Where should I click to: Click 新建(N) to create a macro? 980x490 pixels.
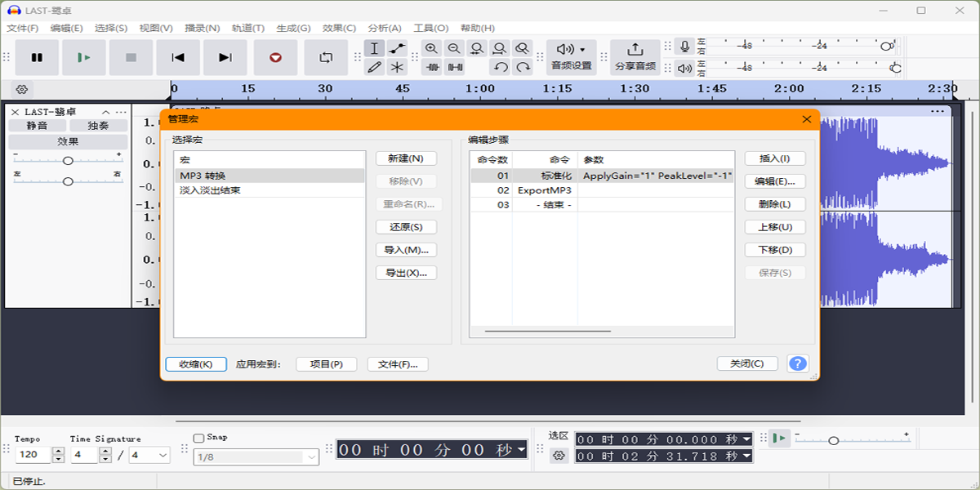pos(406,158)
